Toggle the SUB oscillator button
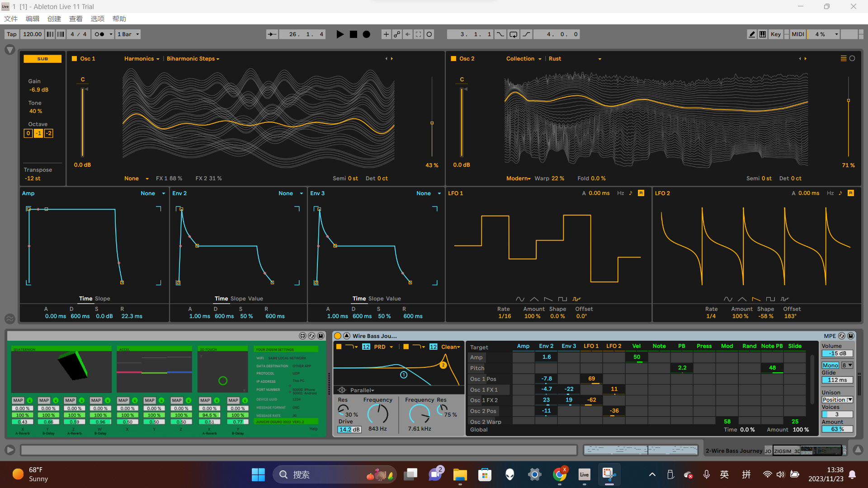Screen dimensions: 868x488 (x=42, y=59)
